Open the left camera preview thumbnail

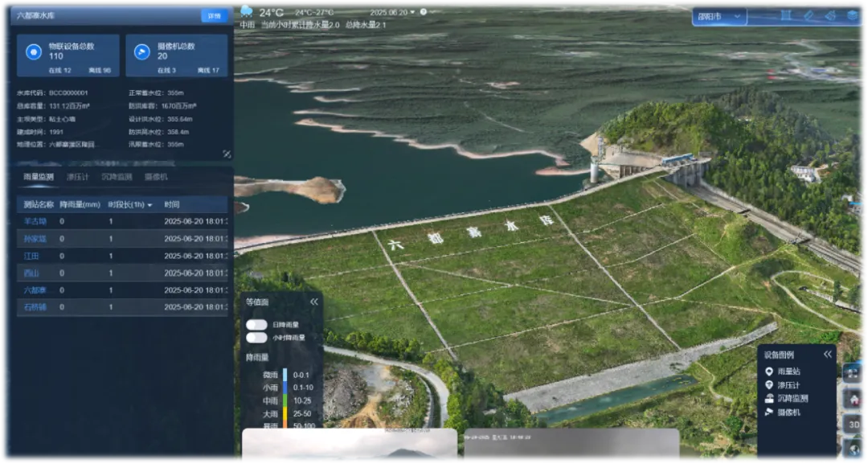(349, 446)
